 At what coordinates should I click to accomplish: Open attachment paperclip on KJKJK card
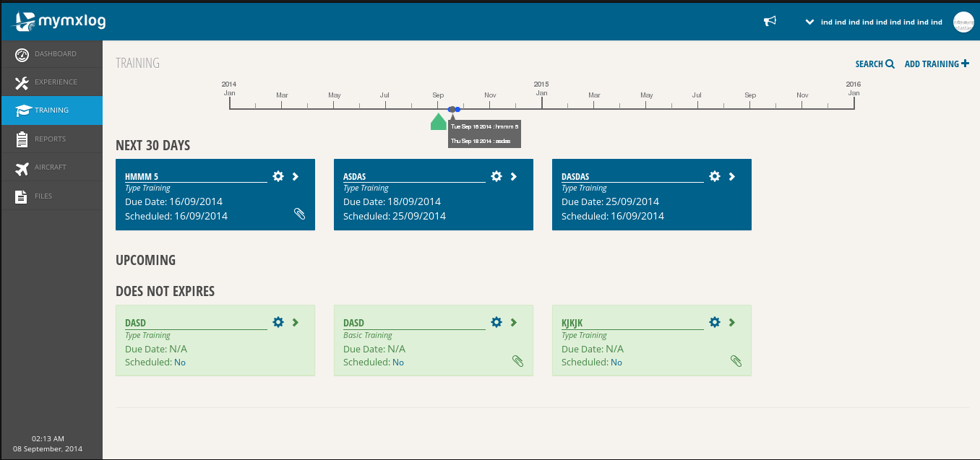[x=736, y=360]
